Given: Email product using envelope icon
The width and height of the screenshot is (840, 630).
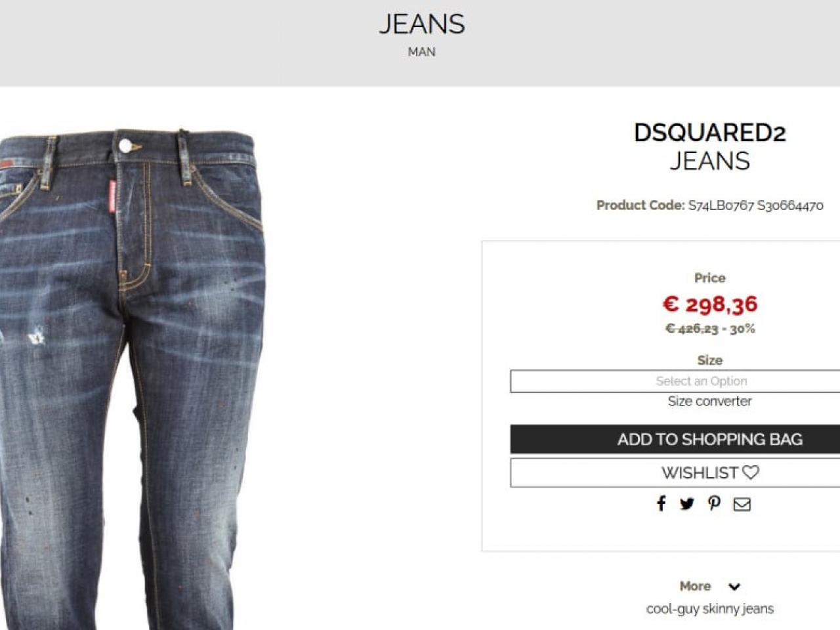Looking at the screenshot, I should pyautogui.click(x=742, y=504).
